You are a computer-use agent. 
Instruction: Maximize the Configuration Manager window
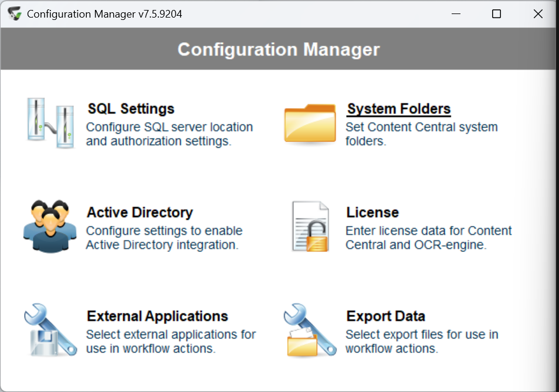[496, 14]
